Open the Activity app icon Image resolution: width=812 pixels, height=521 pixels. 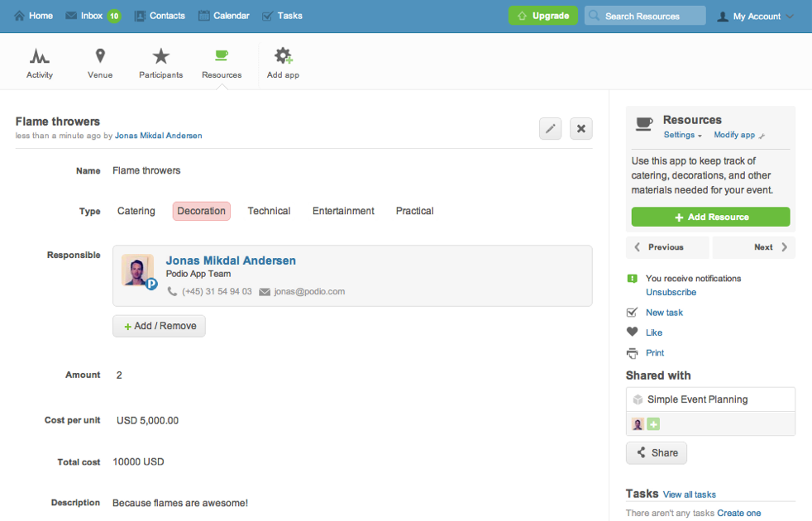39,57
